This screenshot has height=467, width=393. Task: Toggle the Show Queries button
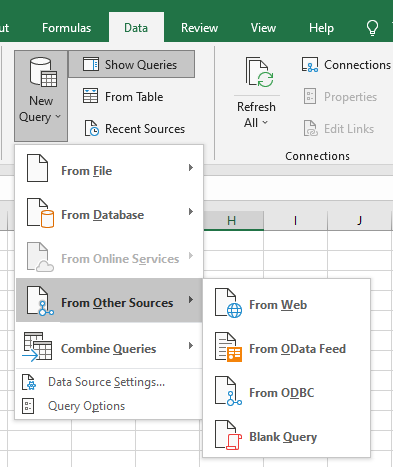[131, 64]
